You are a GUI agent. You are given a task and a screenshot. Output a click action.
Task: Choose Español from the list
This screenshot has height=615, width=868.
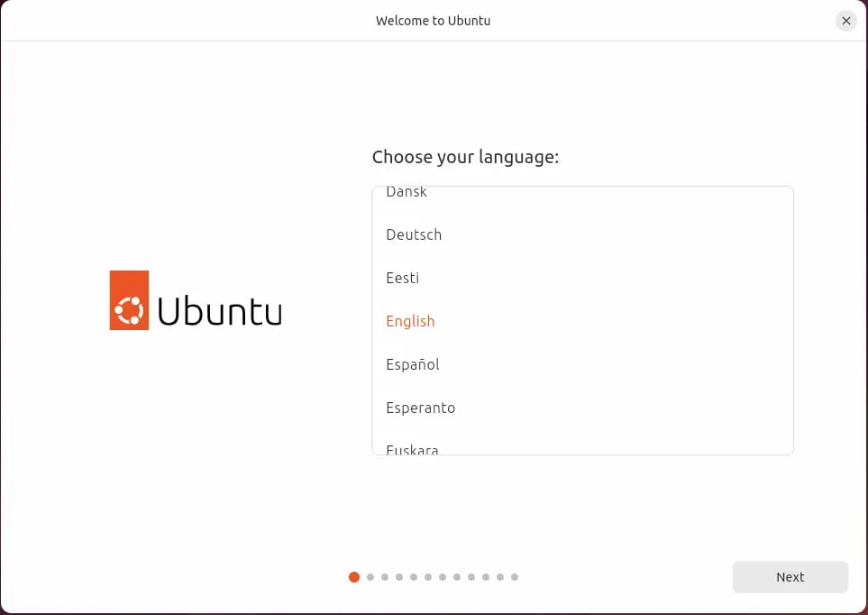(x=413, y=364)
